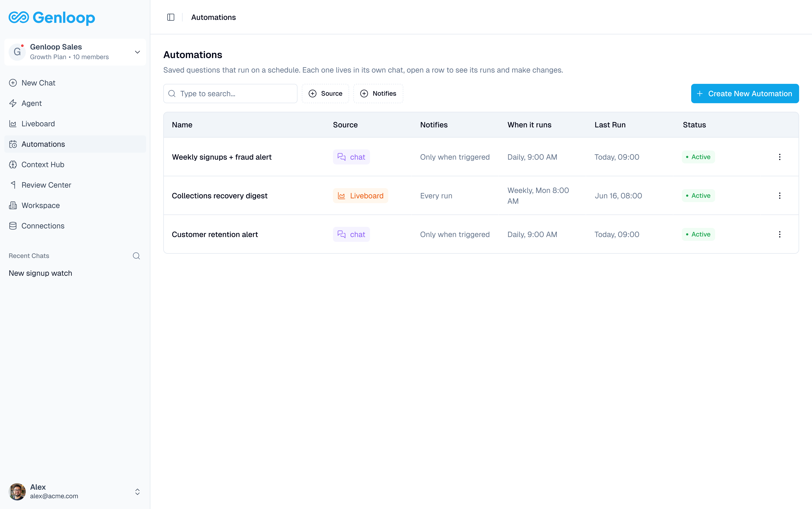This screenshot has height=509, width=812.
Task: Toggle the sidebar panel icon
Action: pyautogui.click(x=171, y=17)
